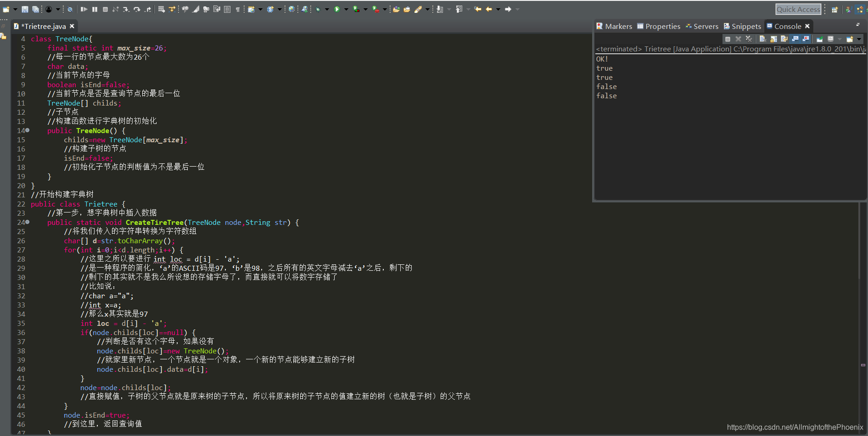
Task: Open the Debug configurations dropdown
Action: tap(327, 9)
